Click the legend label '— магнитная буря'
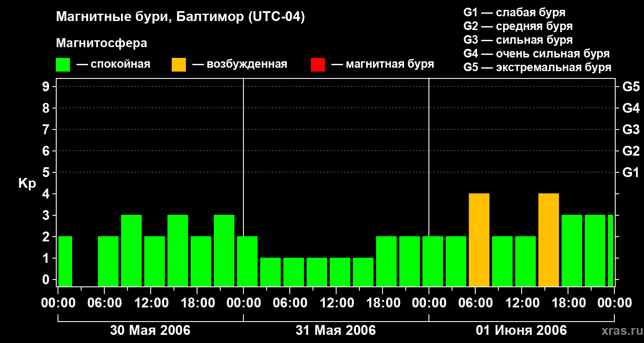 [x=383, y=64]
